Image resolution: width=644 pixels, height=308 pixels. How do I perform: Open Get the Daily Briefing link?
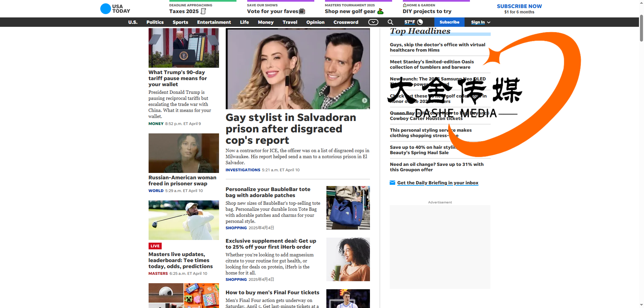pyautogui.click(x=437, y=183)
